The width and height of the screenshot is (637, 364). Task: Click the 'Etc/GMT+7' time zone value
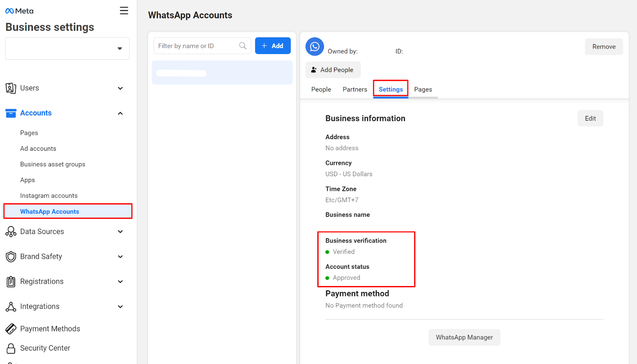pos(342,200)
